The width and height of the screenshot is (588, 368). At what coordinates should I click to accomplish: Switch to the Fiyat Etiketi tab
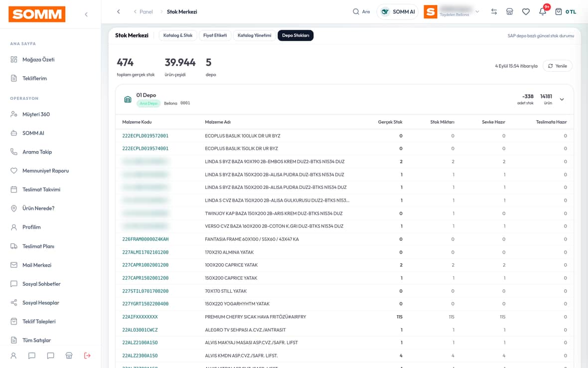215,35
